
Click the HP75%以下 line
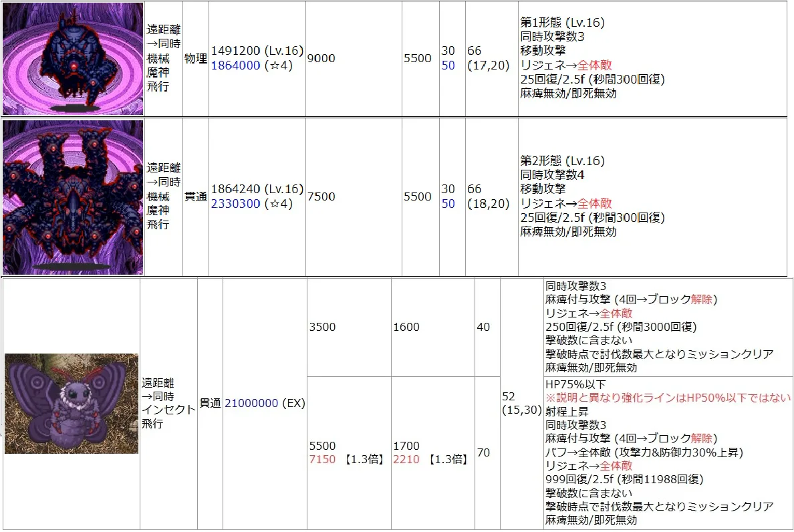575,384
